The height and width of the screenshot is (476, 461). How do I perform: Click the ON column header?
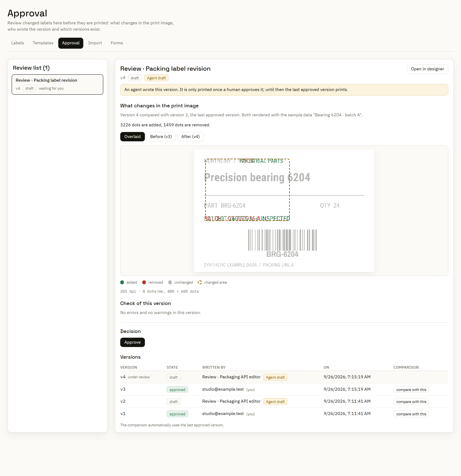coord(326,367)
